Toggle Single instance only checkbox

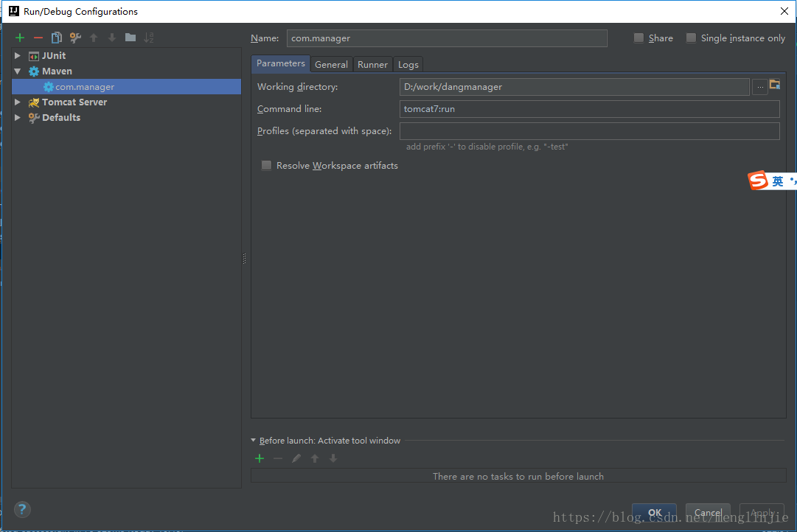691,38
